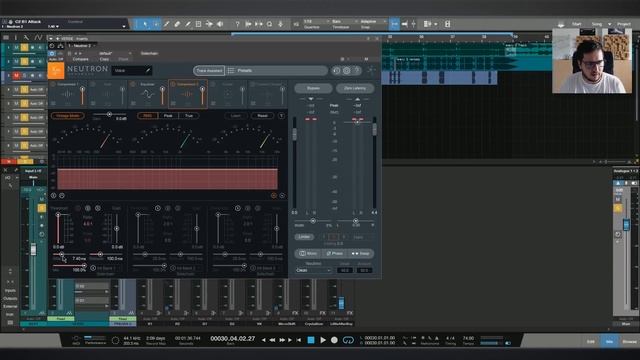Viewport: 640px width, 360px height.
Task: Mute the red-highlighted third track
Action: (16, 76)
